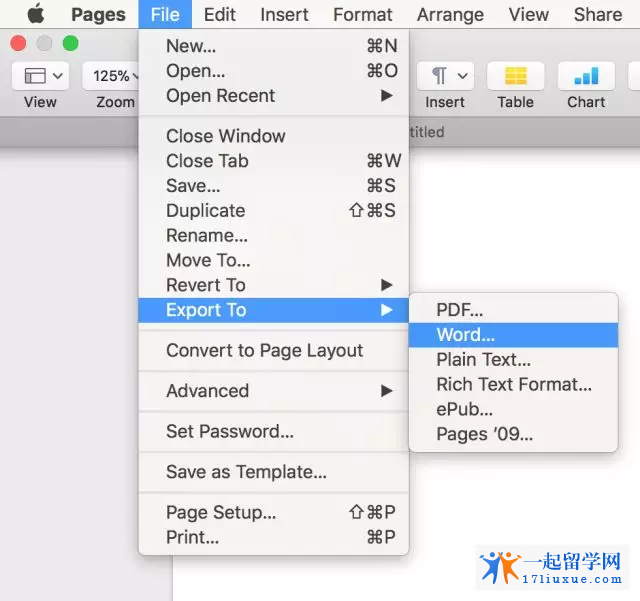The image size is (640, 601).
Task: Open the Format menu
Action: (362, 14)
